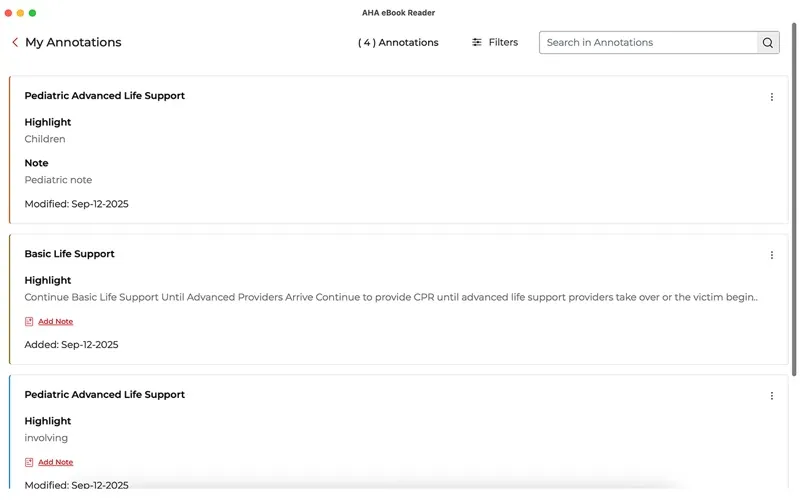
Task: Click the Basic Life Support book title
Action: pyautogui.click(x=69, y=254)
